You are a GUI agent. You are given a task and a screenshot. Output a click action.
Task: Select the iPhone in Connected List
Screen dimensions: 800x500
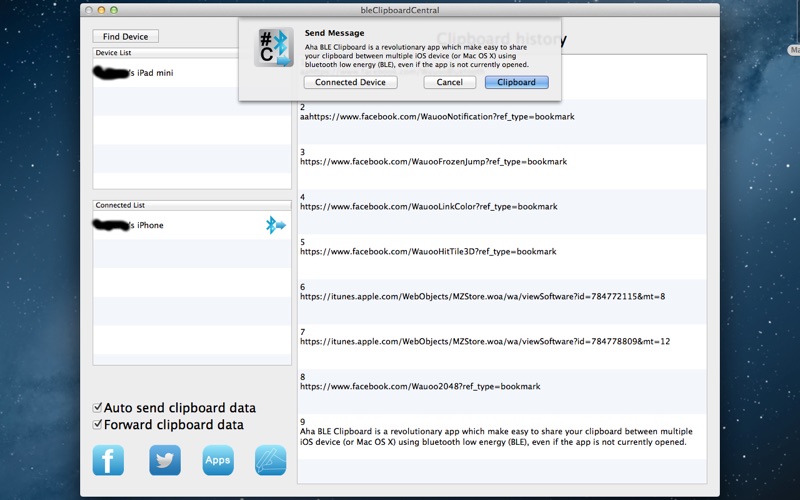[x=192, y=225]
